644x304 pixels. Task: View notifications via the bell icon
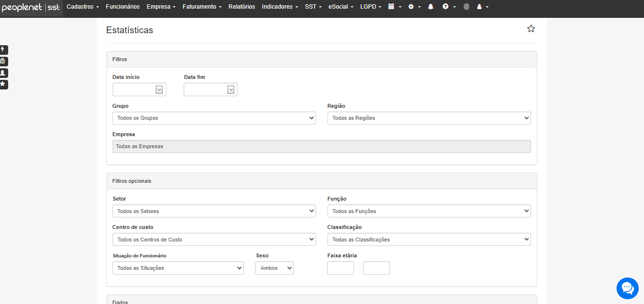[x=431, y=7]
